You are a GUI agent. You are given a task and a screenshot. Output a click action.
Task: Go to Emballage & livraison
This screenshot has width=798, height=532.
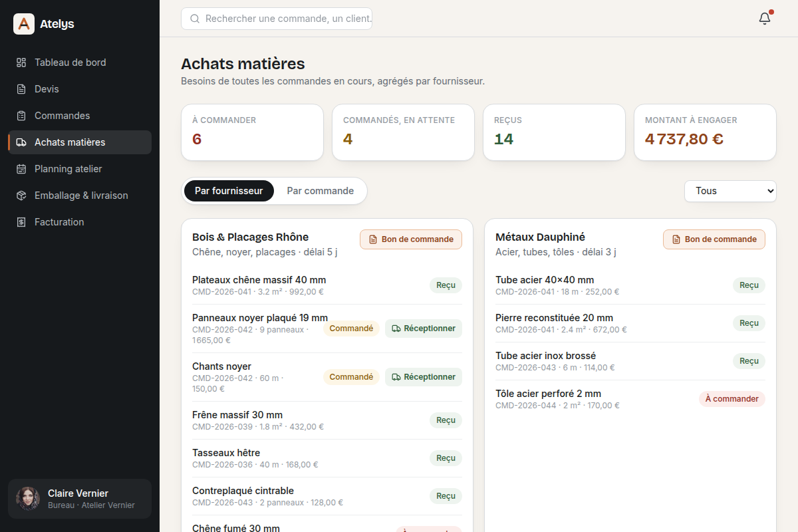point(80,196)
